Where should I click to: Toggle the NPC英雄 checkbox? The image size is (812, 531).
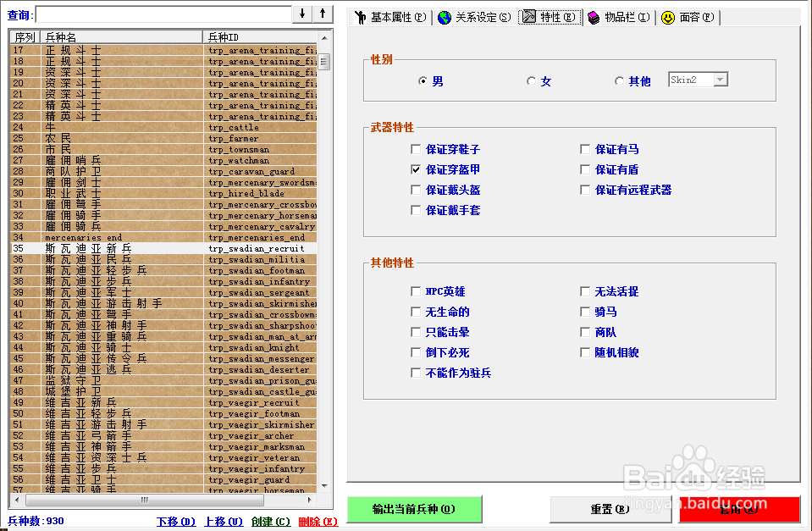(416, 291)
